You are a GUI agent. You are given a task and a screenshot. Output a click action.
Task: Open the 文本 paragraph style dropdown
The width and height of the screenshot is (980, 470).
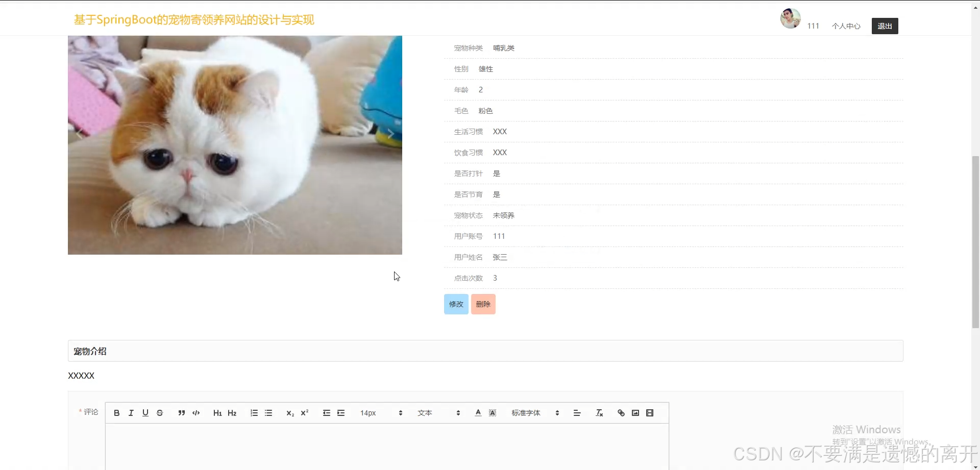tap(439, 413)
